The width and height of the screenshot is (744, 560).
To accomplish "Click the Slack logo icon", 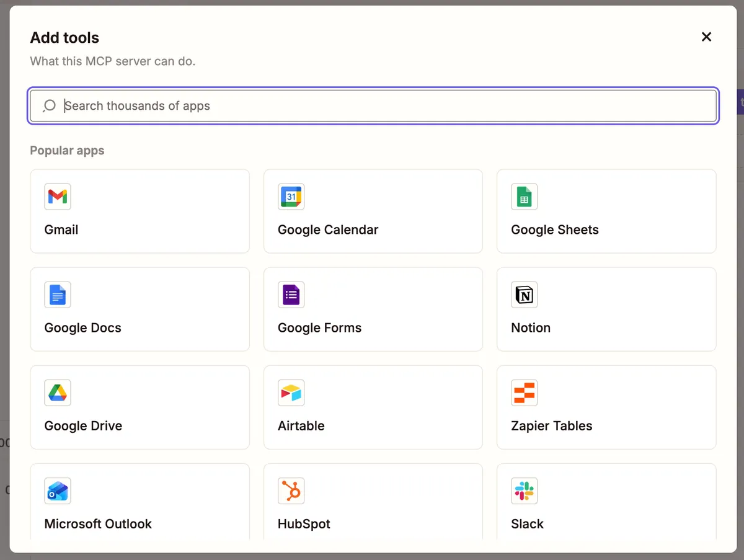I will click(x=525, y=491).
